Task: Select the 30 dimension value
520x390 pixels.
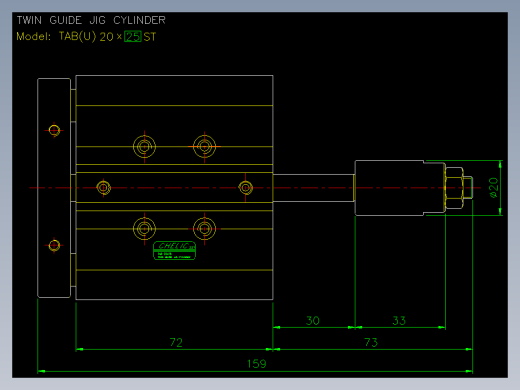Action: coord(313,321)
